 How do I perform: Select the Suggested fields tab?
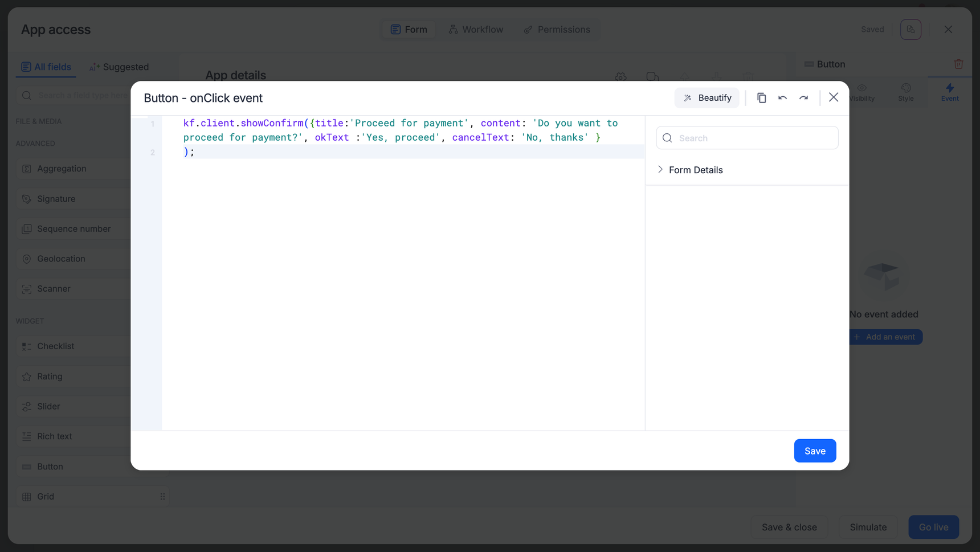tap(119, 67)
